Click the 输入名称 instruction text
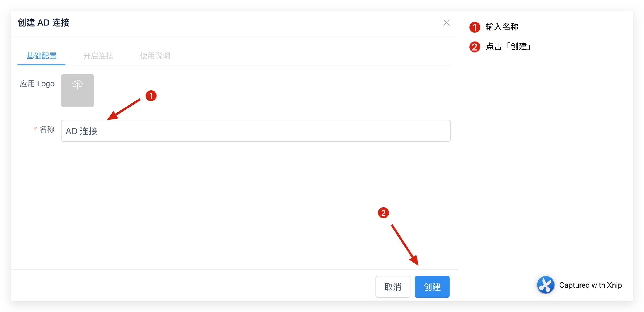Screen dimensions: 644x312 click(502, 27)
